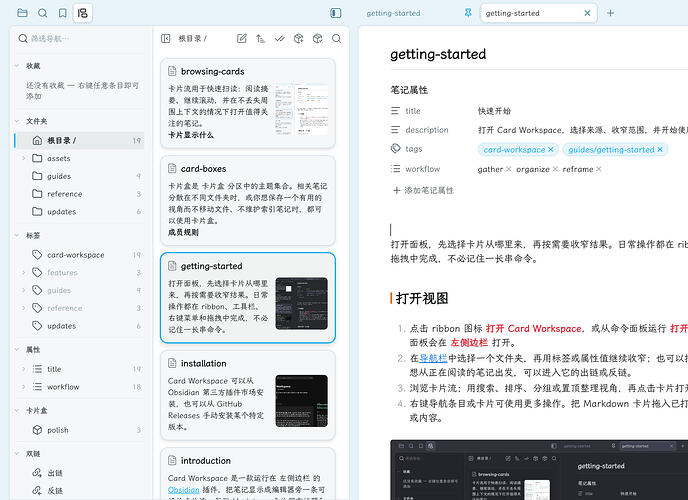Click the installation card thumbnail
The image size is (688, 500).
click(x=301, y=401)
